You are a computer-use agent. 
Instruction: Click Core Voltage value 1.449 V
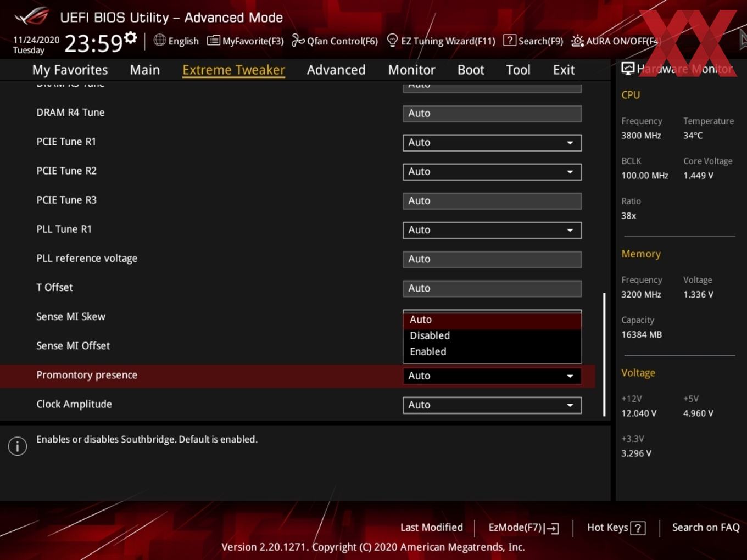point(698,176)
